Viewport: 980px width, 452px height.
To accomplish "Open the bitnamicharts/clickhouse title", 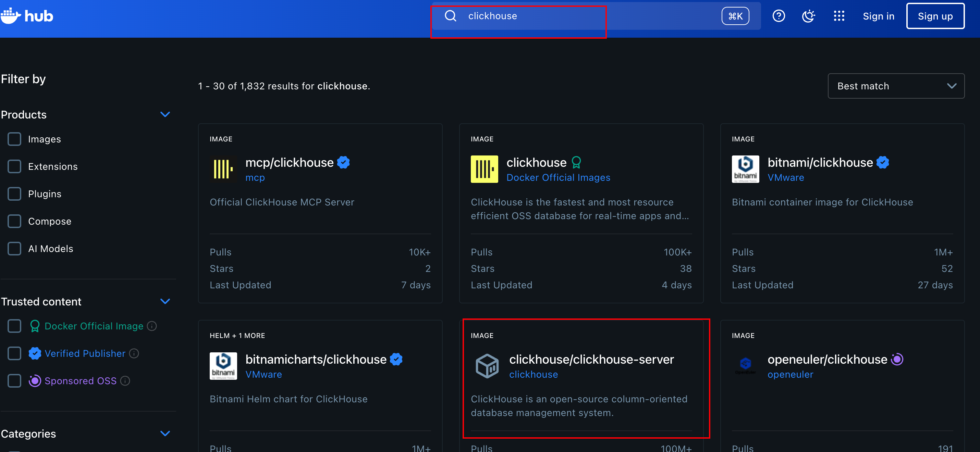I will pyautogui.click(x=316, y=359).
